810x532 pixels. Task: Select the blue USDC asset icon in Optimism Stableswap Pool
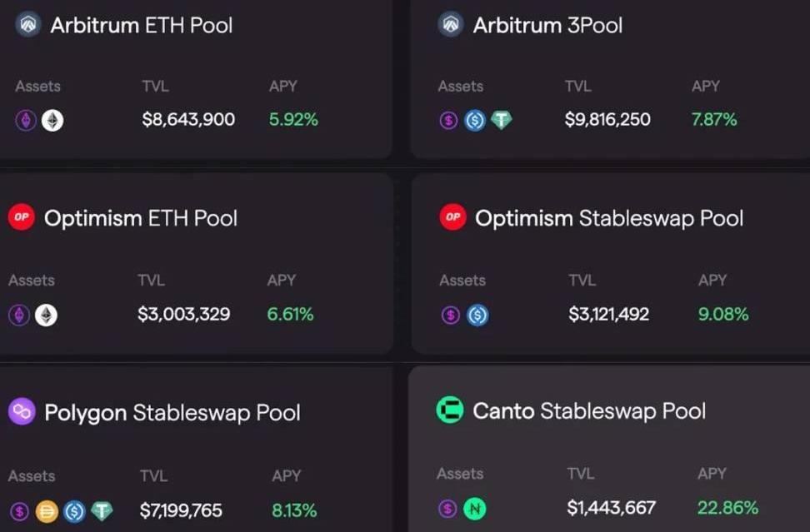click(477, 315)
